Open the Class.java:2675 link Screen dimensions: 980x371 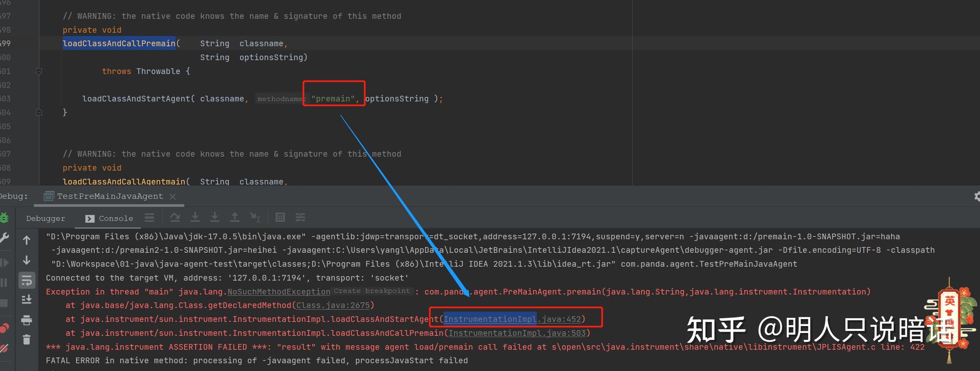(333, 306)
